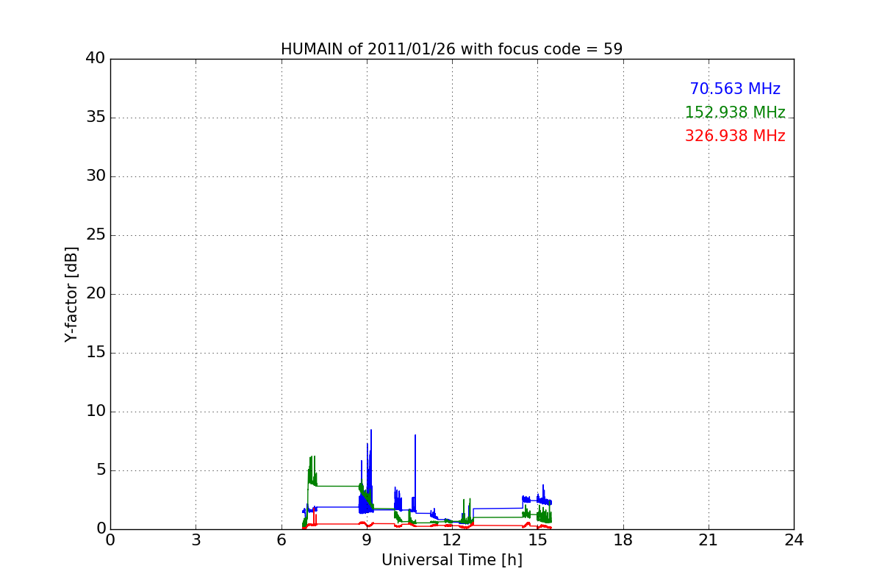Click the y-axis tick label '40'
Image resolution: width=882 pixels, height=588 pixels.
(96, 59)
